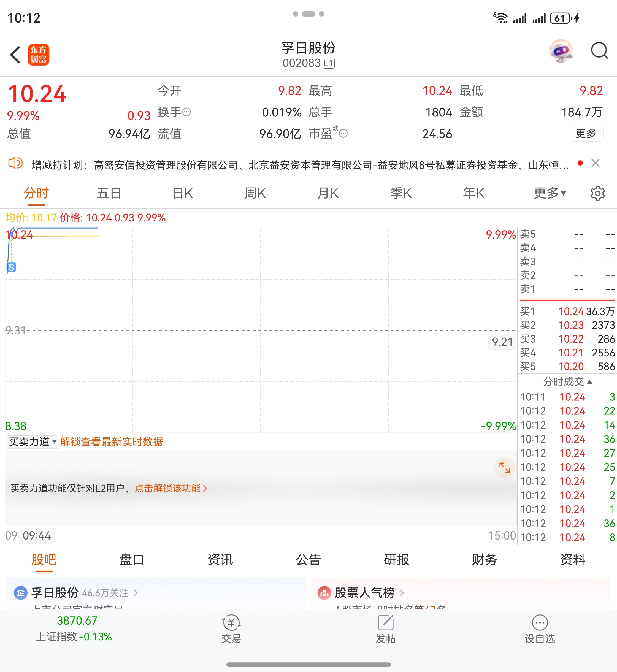Screen dimensions: 617x672
Task: Tap 更多 button in quote details
Action: pyautogui.click(x=586, y=134)
